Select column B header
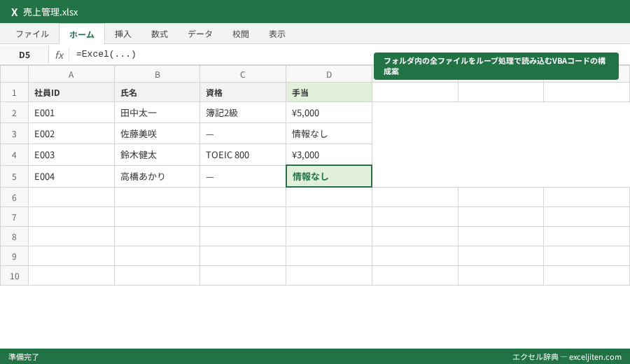Image resolution: width=630 pixels, height=364 pixels. pyautogui.click(x=157, y=74)
